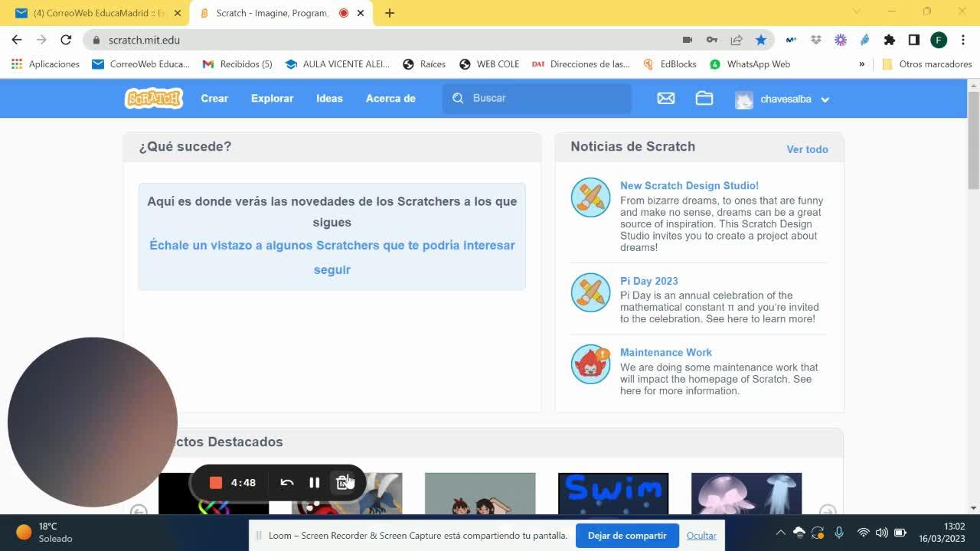Open the My Stuff folder icon
Screen dimensions: 980x551
point(704,99)
